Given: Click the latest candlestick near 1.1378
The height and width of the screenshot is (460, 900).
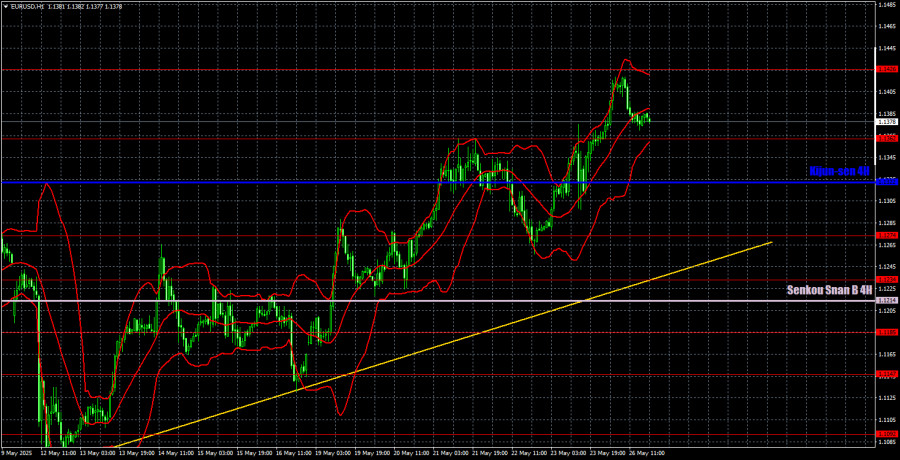Looking at the screenshot, I should pos(648,118).
